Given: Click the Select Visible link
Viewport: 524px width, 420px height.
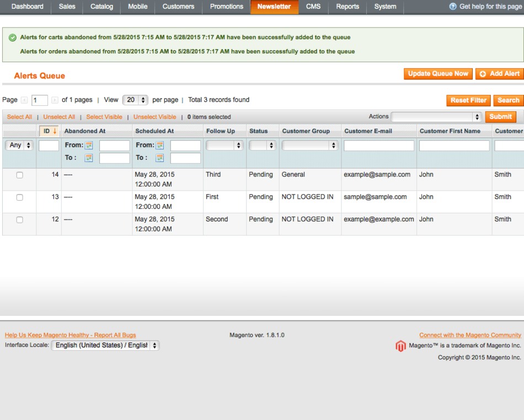Looking at the screenshot, I should pyautogui.click(x=104, y=117).
